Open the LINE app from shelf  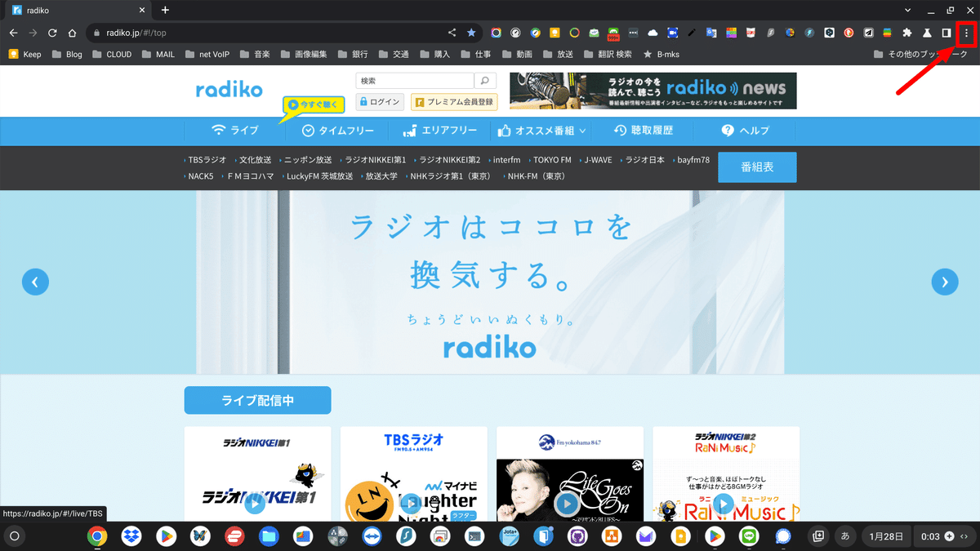point(749,536)
